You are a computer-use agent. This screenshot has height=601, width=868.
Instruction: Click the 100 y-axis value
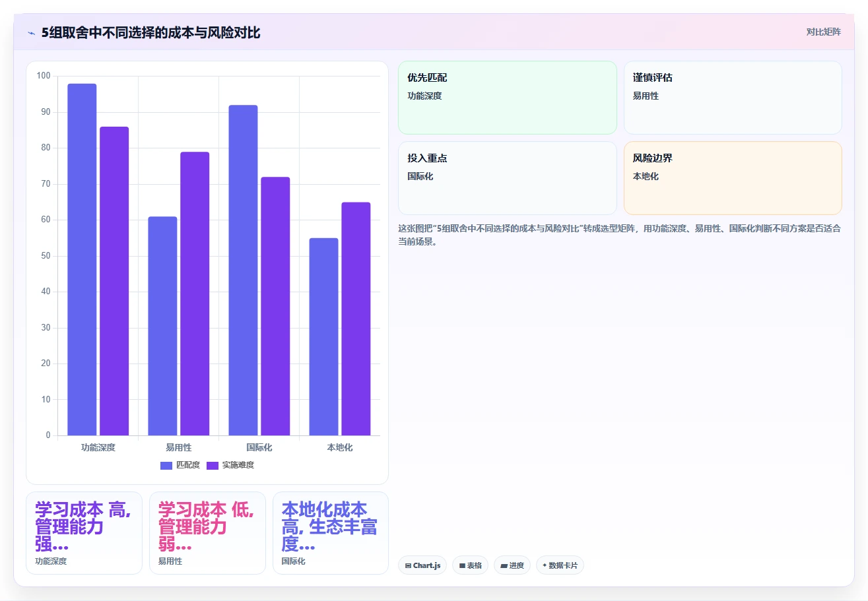(44, 76)
